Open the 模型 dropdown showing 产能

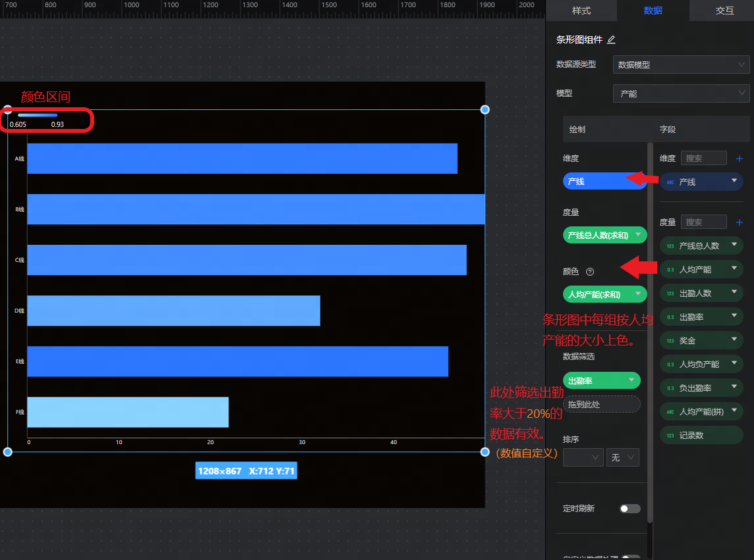pos(681,94)
